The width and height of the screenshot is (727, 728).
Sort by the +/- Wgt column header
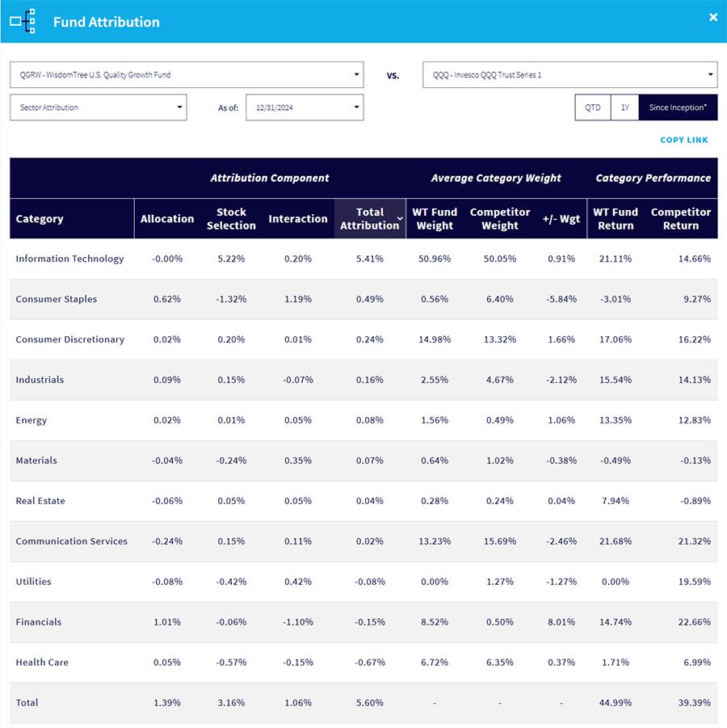(x=561, y=219)
